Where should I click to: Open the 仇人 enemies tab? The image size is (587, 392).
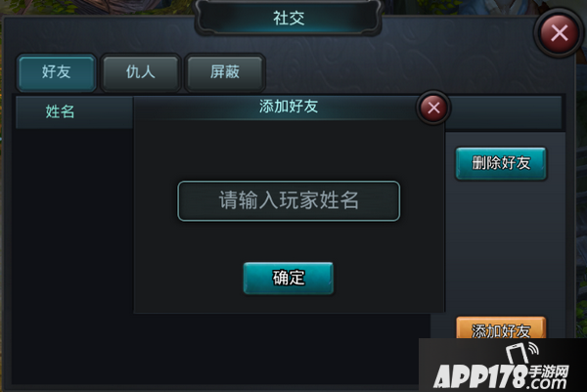141,71
